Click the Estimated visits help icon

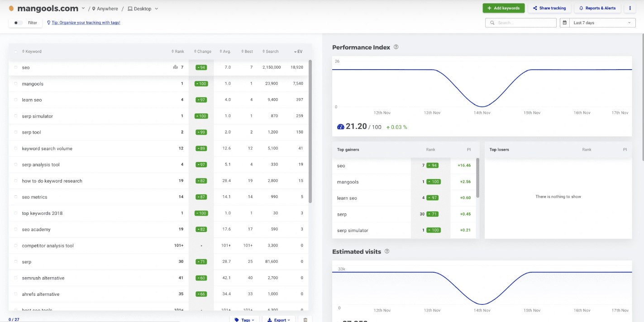pos(387,251)
